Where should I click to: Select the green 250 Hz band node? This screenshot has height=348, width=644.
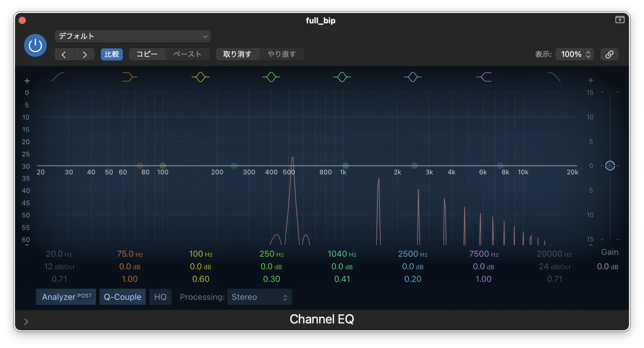click(x=234, y=165)
